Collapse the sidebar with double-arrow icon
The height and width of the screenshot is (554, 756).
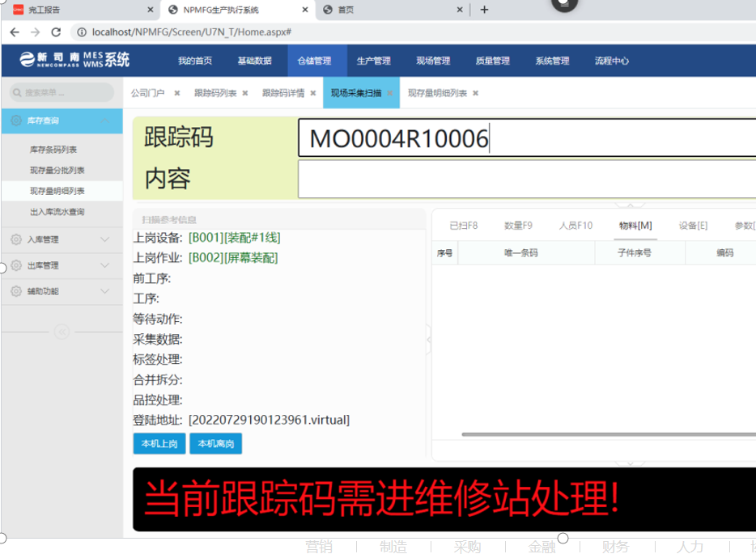point(62,331)
